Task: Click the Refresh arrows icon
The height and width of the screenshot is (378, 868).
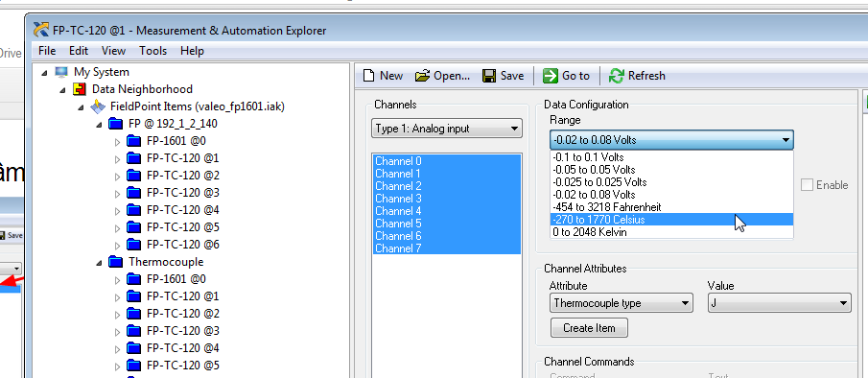Action: (x=616, y=76)
